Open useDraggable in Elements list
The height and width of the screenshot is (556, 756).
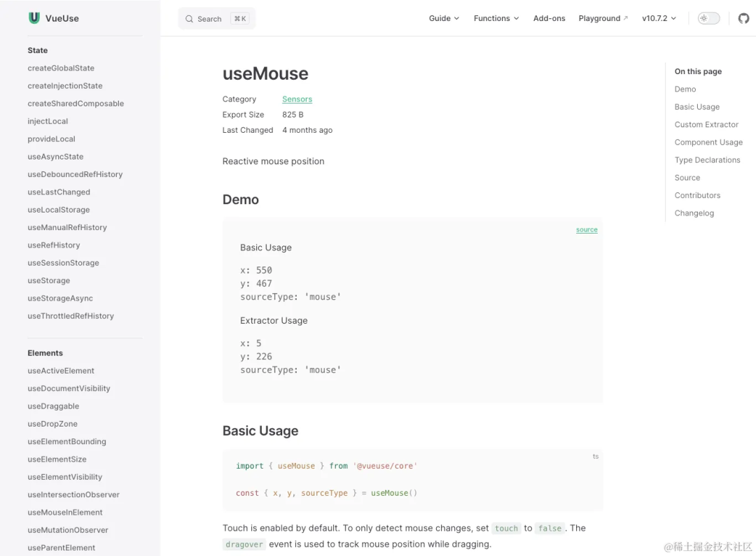(x=53, y=406)
